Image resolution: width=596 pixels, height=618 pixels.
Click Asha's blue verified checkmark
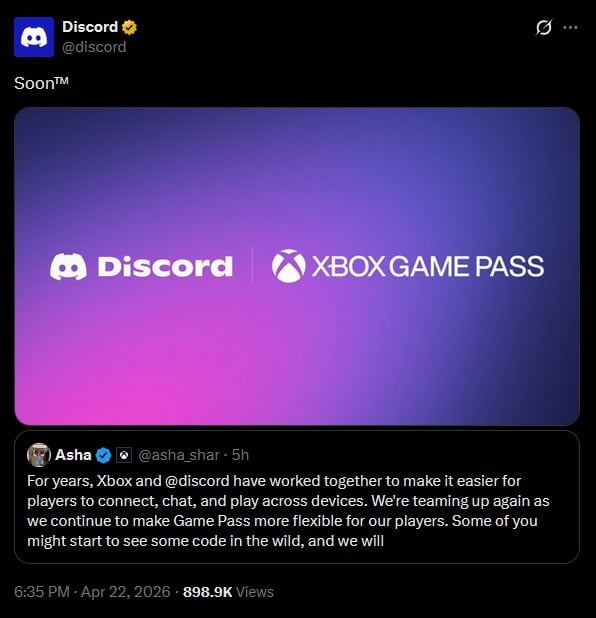tap(103, 455)
